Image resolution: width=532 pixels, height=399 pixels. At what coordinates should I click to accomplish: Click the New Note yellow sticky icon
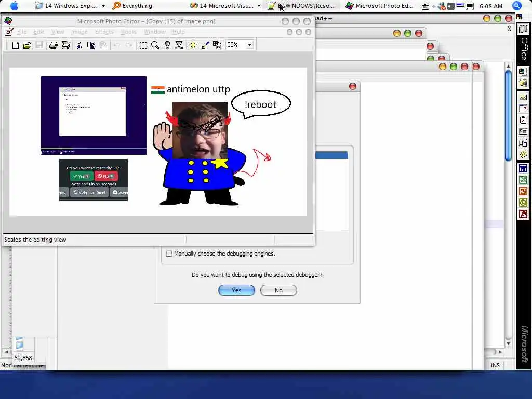pyautogui.click(x=523, y=154)
